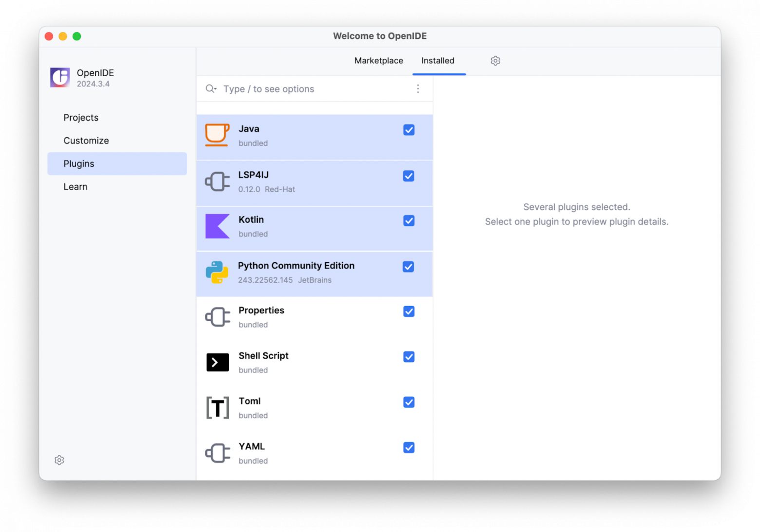Screen dimensions: 760x532
Task: Select the YAML plugin name
Action: (x=251, y=446)
